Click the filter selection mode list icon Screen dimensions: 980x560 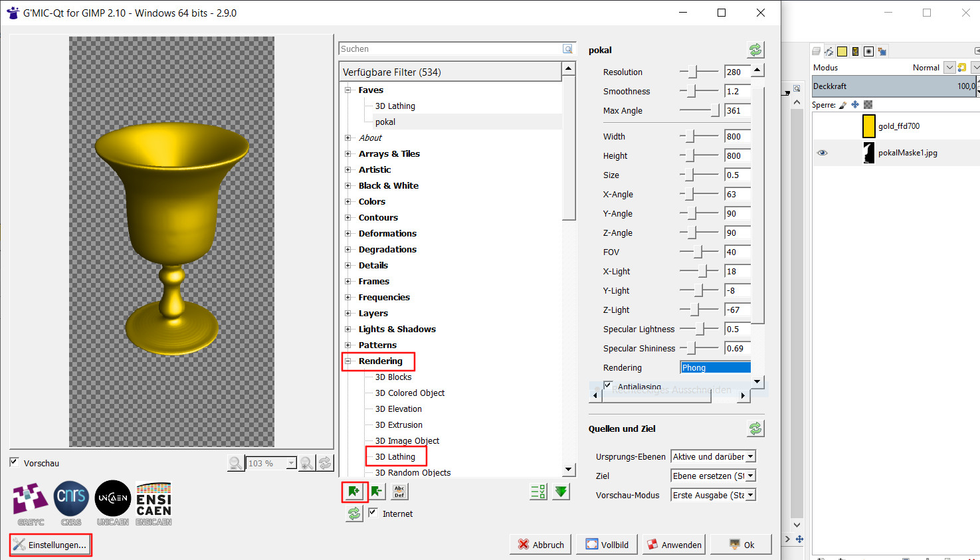[x=538, y=492]
